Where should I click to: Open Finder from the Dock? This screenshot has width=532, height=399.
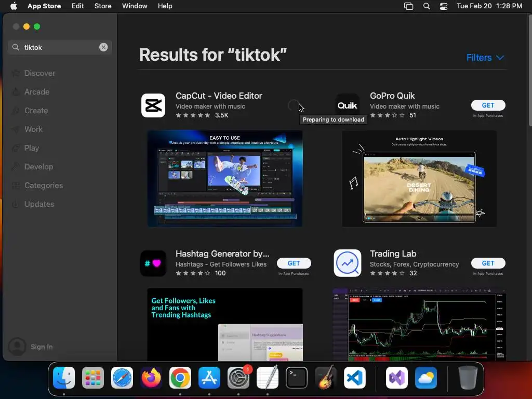(x=64, y=378)
